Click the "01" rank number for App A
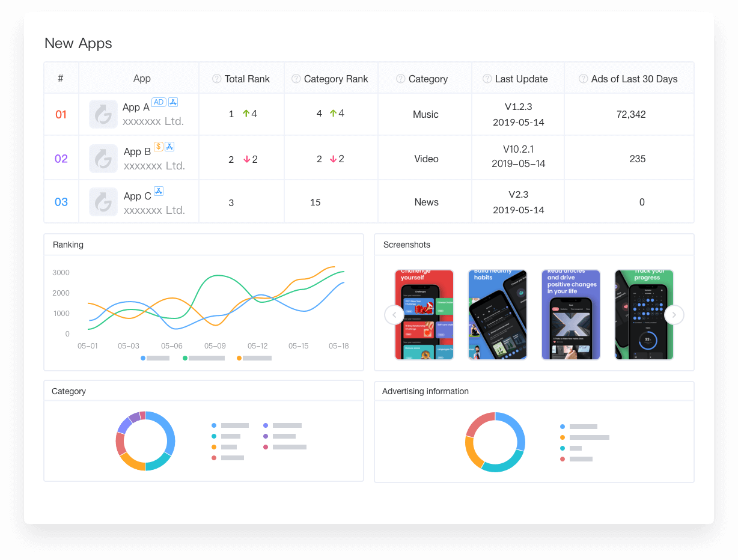Image resolution: width=738 pixels, height=560 pixels. pyautogui.click(x=61, y=114)
